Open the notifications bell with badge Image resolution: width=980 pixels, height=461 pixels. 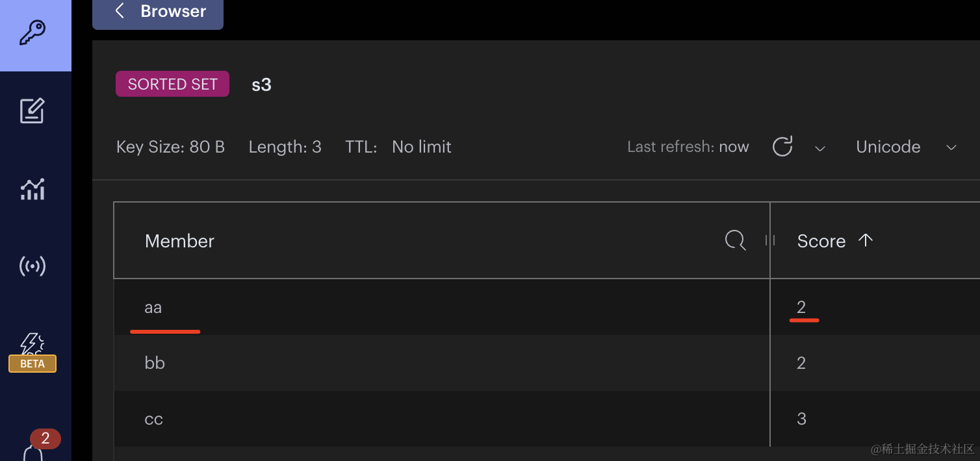point(34,449)
